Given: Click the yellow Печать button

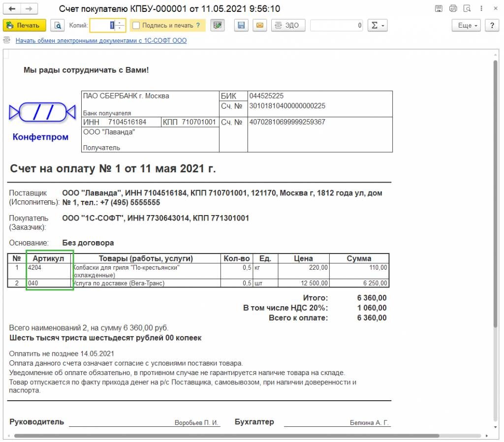Looking at the screenshot, I should click(x=25, y=26).
